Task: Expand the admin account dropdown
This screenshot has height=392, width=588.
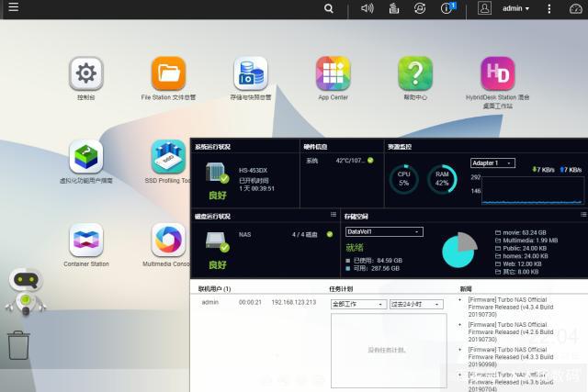Action: tap(515, 8)
